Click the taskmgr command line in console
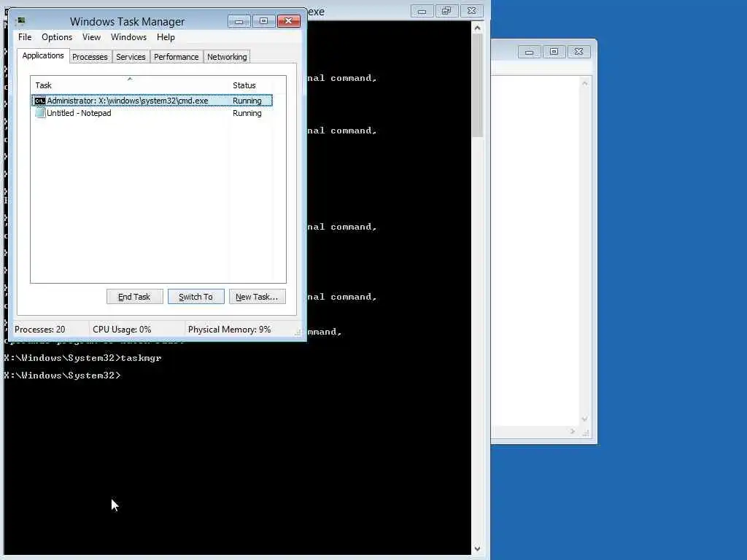Image resolution: width=747 pixels, height=560 pixels. pos(83,358)
